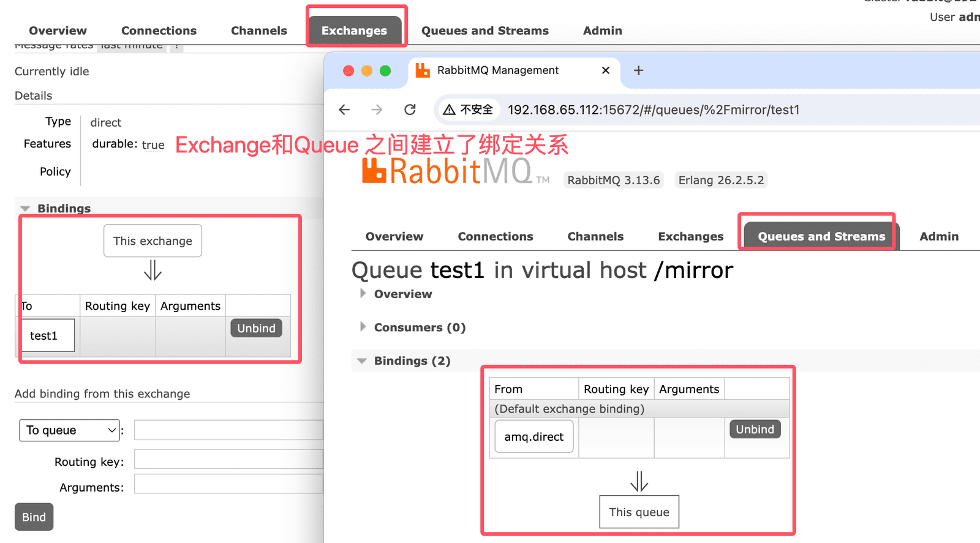Click the Queue test1 in virtual host heading
Image resolution: width=980 pixels, height=543 pixels.
tap(542, 270)
